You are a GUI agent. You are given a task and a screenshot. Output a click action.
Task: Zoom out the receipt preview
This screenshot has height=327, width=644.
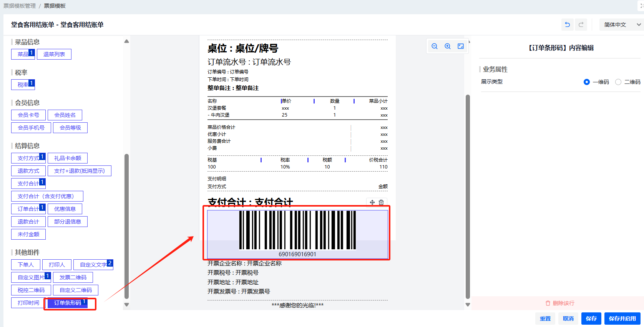coord(435,46)
